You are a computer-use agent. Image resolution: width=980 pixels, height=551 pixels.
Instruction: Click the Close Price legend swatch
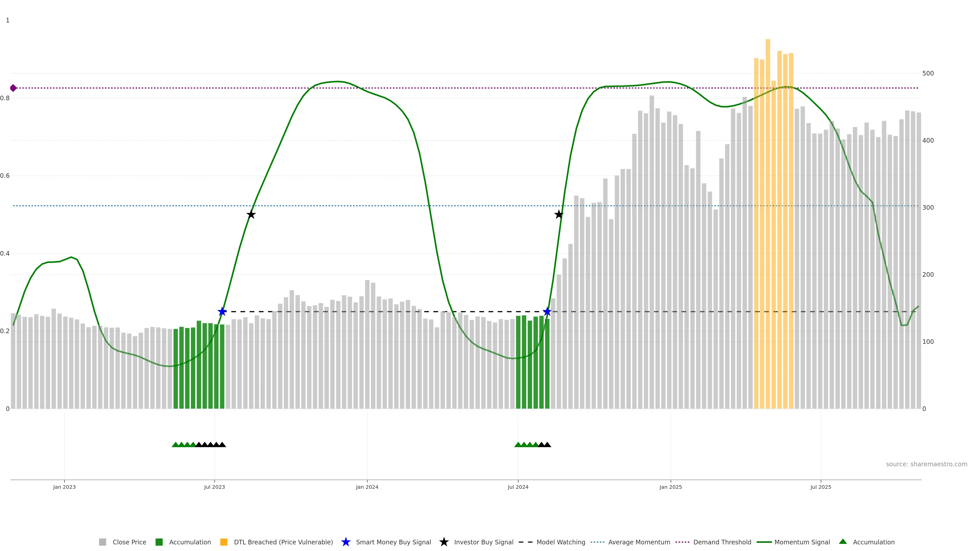(102, 542)
